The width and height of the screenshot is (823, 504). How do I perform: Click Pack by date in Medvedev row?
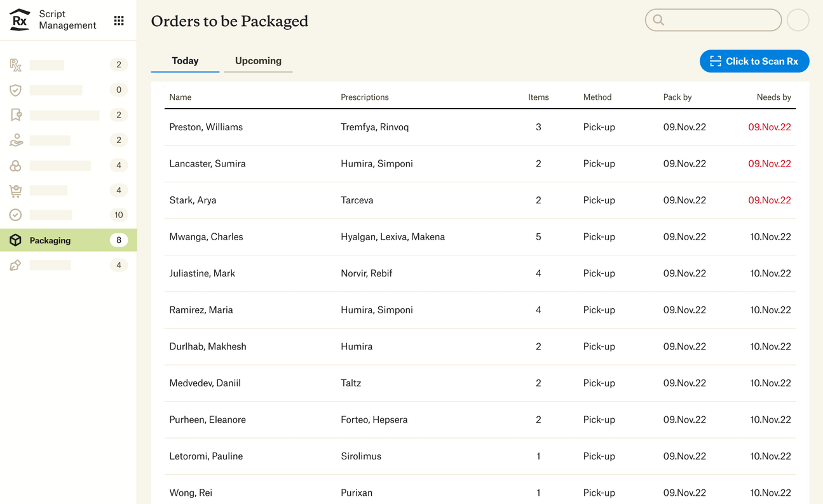click(684, 383)
